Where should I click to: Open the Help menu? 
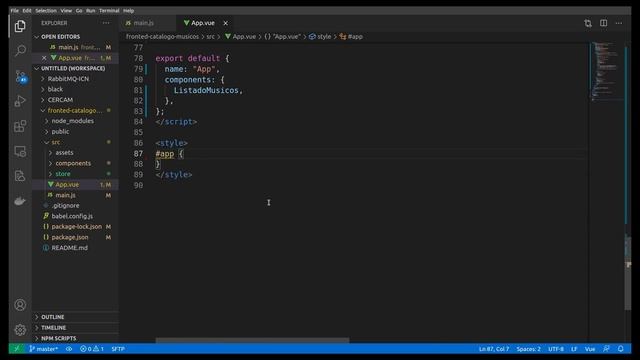click(129, 11)
